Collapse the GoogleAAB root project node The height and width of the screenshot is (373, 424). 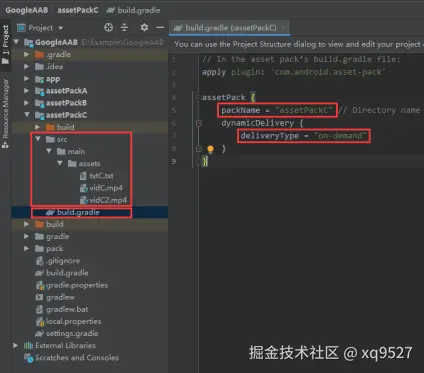pos(16,42)
